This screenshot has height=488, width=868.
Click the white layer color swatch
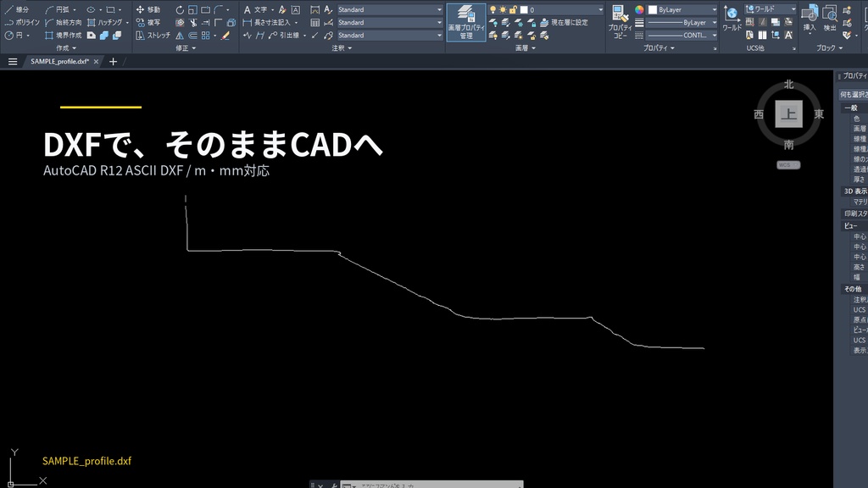click(x=524, y=9)
